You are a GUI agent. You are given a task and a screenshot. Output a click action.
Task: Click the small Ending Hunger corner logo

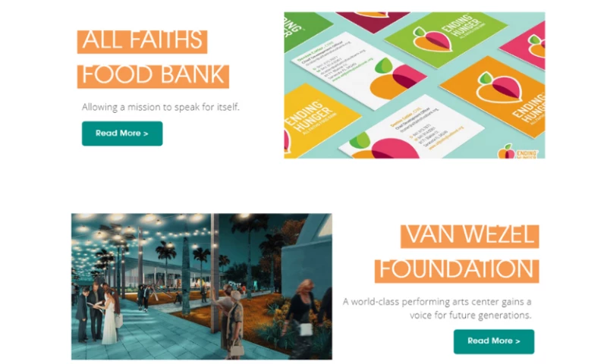click(x=517, y=152)
